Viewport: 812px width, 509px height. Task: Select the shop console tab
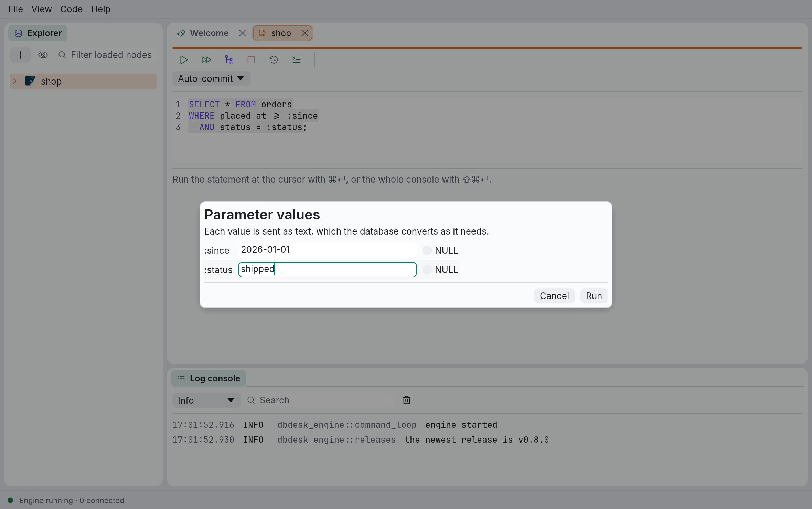[x=282, y=33]
